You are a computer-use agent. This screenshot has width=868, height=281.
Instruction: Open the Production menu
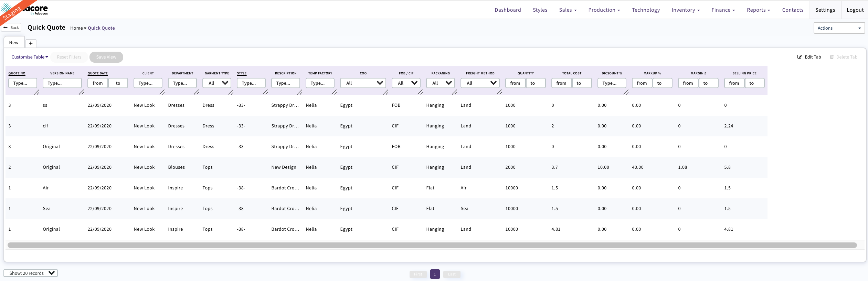pyautogui.click(x=604, y=10)
